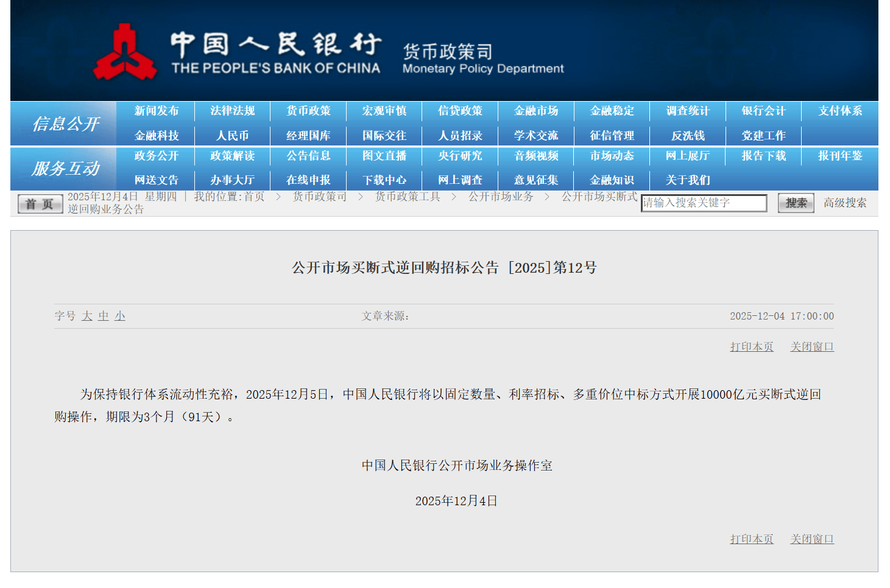Click the 首页 home button
The image size is (890, 588).
tap(40, 204)
